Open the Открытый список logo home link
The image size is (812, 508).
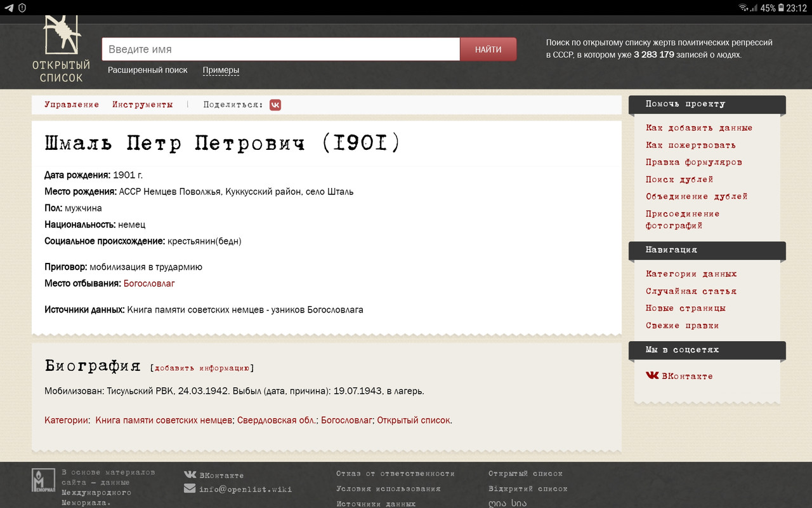[x=62, y=50]
